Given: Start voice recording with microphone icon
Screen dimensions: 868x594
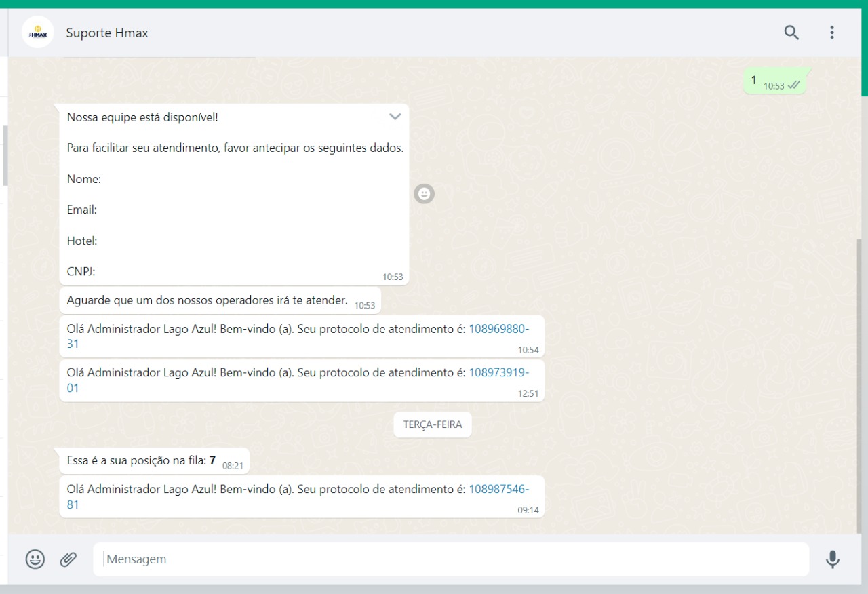Looking at the screenshot, I should coord(833,559).
